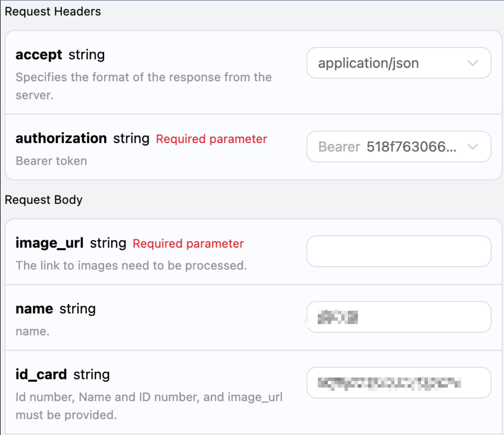This screenshot has height=435, width=504.
Task: Click the Request Headers section title
Action: pos(53,11)
